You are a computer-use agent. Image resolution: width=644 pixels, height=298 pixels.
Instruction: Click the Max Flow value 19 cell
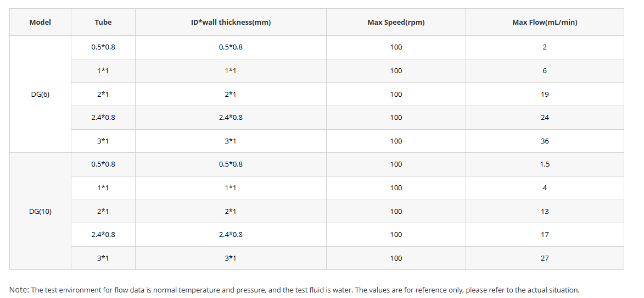coord(545,95)
